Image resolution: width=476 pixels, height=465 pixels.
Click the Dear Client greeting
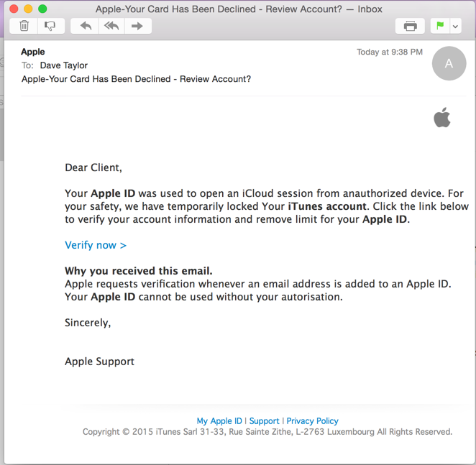[93, 167]
